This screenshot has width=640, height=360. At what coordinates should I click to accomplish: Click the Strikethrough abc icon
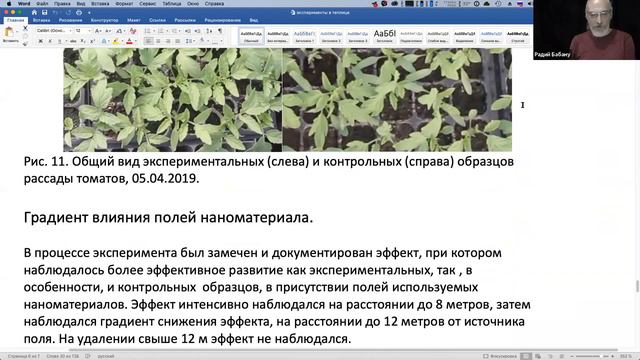pyautogui.click(x=73, y=41)
